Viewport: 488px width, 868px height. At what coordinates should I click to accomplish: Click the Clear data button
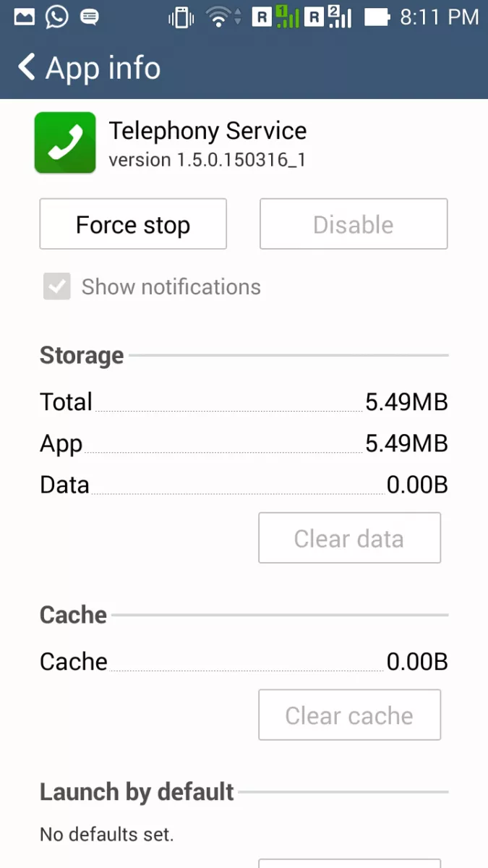pos(349,538)
